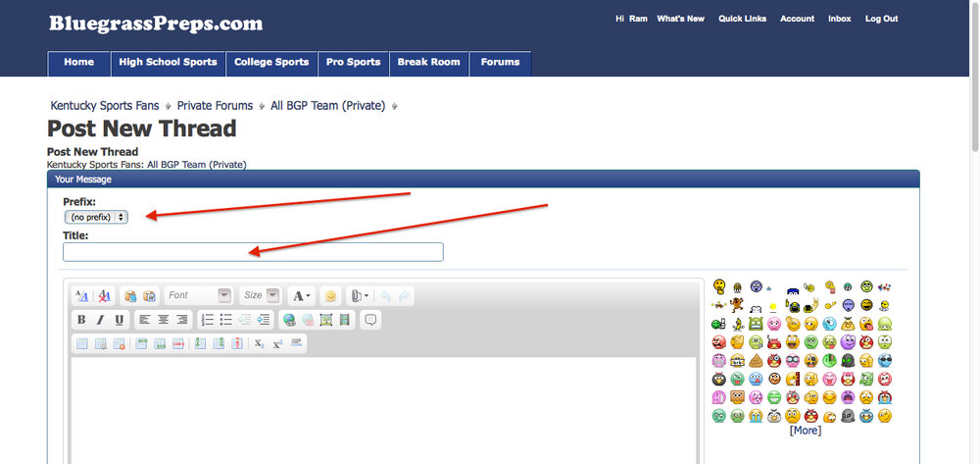Click the BluegrassPreps.com logo
Image resolution: width=980 pixels, height=464 pixels.
[156, 24]
